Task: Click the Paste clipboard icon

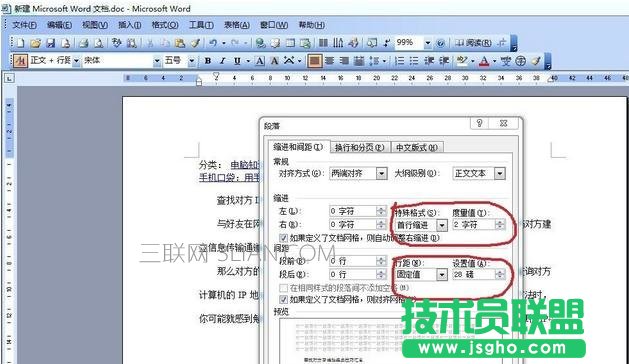Action: [180, 43]
